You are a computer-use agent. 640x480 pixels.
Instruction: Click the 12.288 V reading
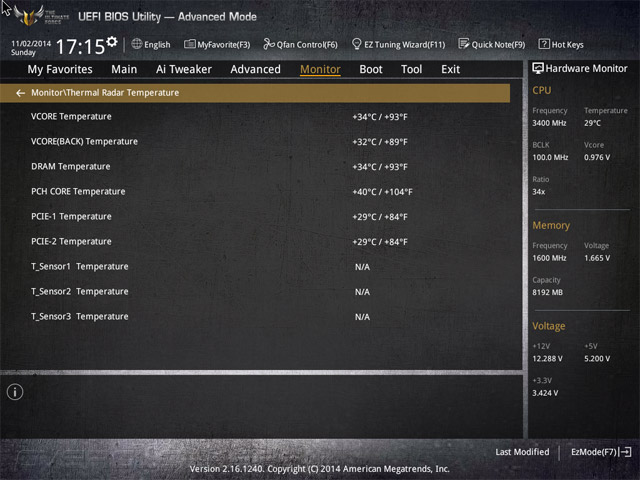tap(547, 359)
